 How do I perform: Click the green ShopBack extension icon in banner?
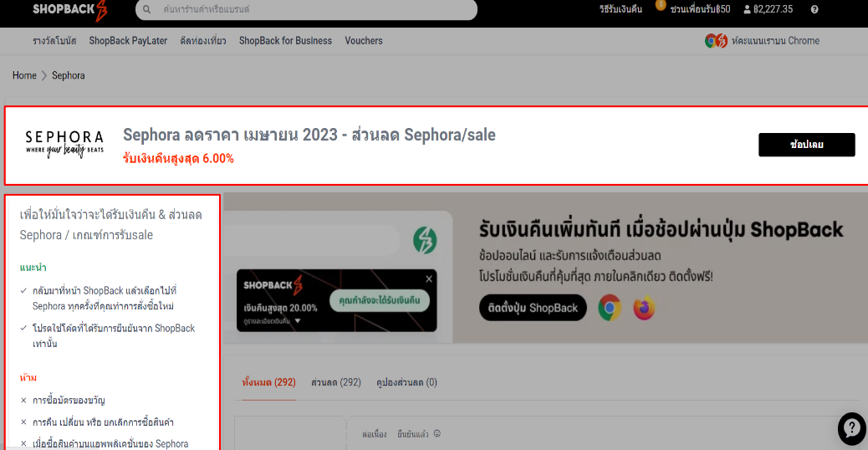click(425, 241)
